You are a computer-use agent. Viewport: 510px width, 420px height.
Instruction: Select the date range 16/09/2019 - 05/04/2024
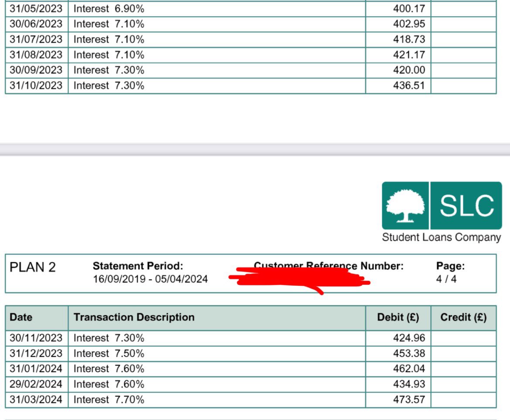tap(150, 279)
